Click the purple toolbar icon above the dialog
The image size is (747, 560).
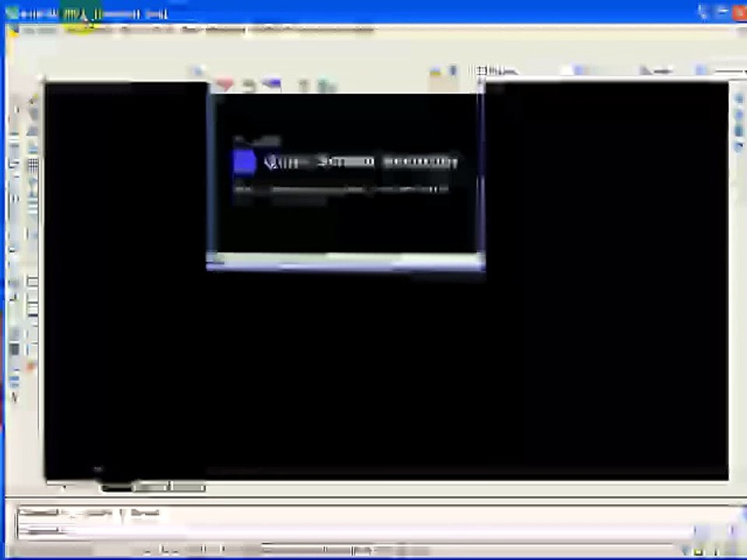[x=272, y=84]
